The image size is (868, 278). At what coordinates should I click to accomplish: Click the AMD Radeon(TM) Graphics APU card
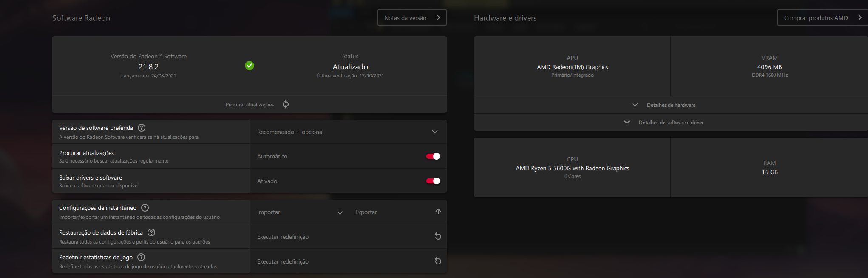coord(572,66)
